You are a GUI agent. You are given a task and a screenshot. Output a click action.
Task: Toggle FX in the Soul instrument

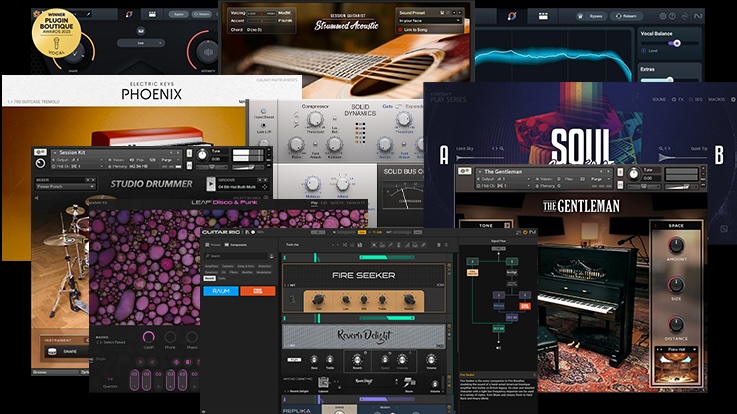click(678, 100)
